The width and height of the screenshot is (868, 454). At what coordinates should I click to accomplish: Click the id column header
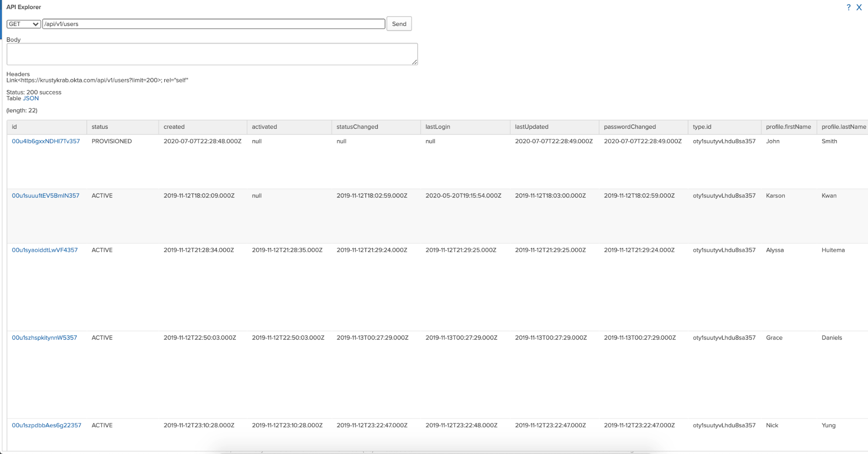pyautogui.click(x=14, y=127)
